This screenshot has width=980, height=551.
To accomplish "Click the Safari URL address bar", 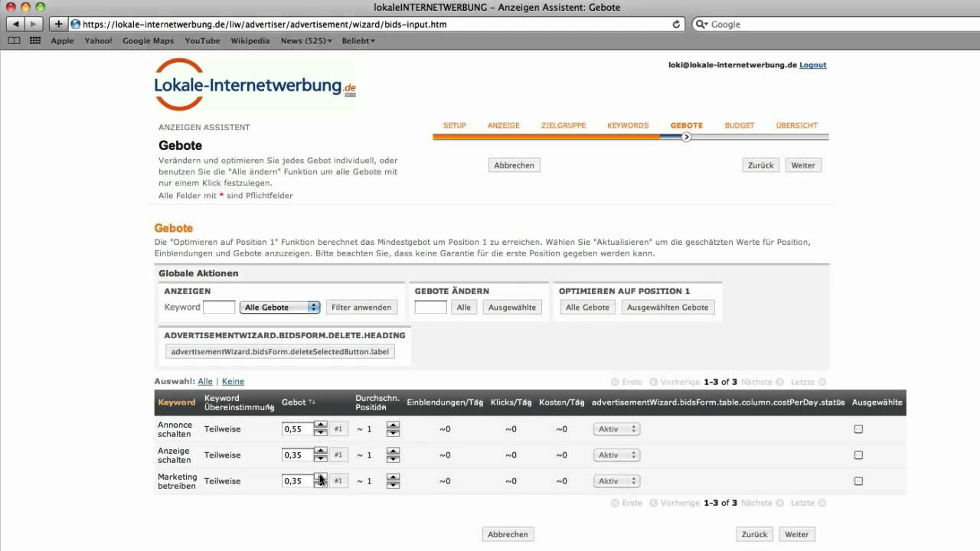I will coord(375,24).
